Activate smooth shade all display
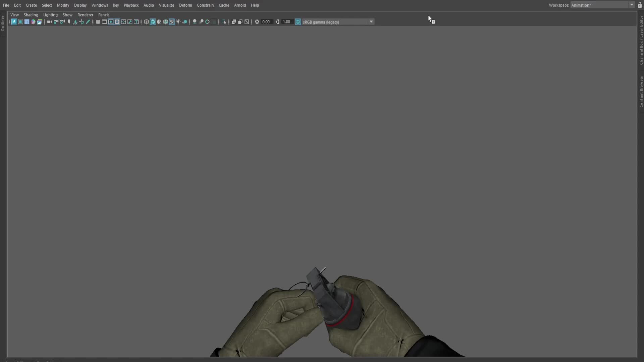Viewport: 644px width, 362px height. 153,22
